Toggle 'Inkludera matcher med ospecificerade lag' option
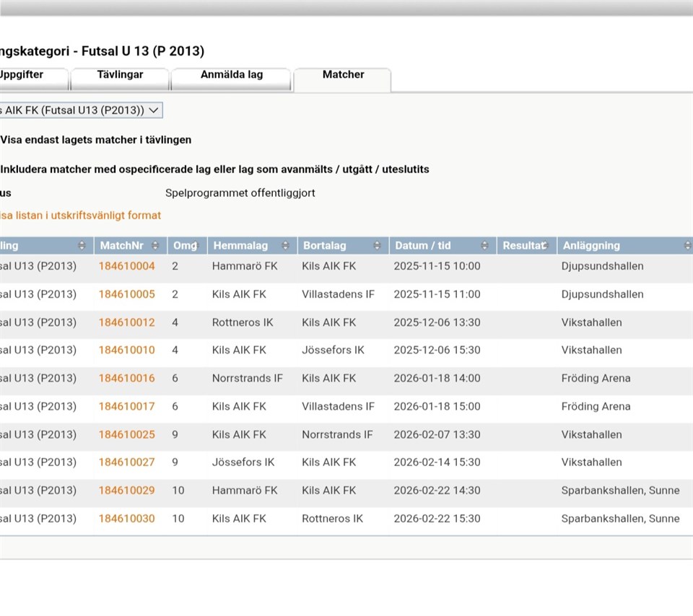This screenshot has height=616, width=693. pos(214,170)
